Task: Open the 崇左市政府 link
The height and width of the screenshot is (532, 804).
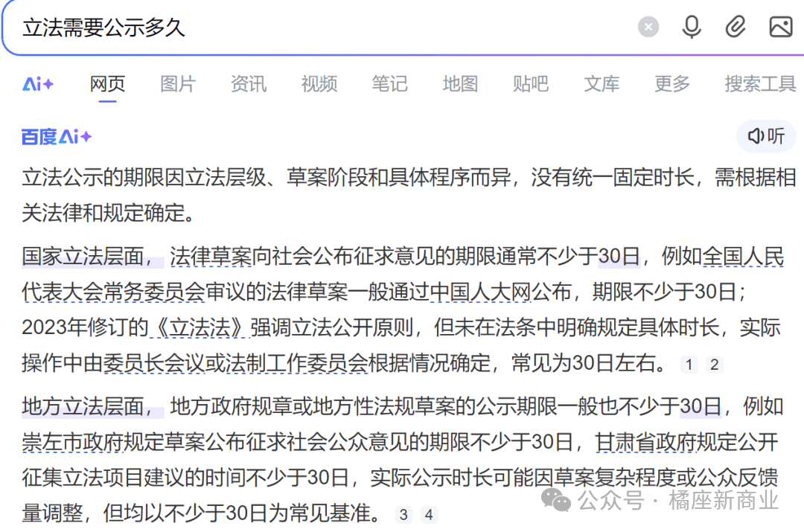Action: tap(72, 442)
